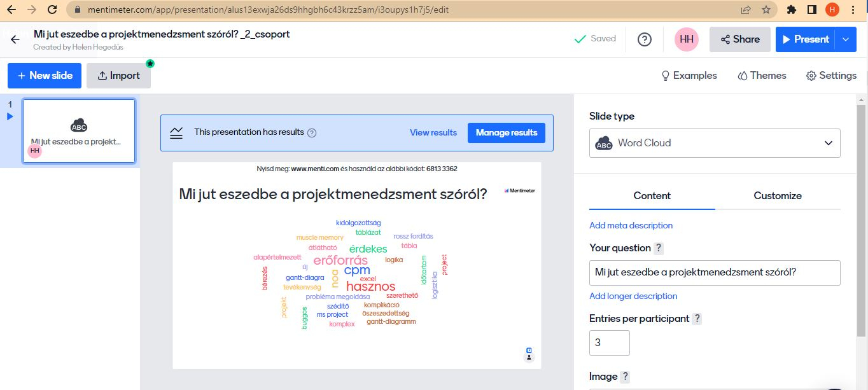868x390 pixels.
Task: Click the HH user avatar in header
Action: (x=687, y=39)
